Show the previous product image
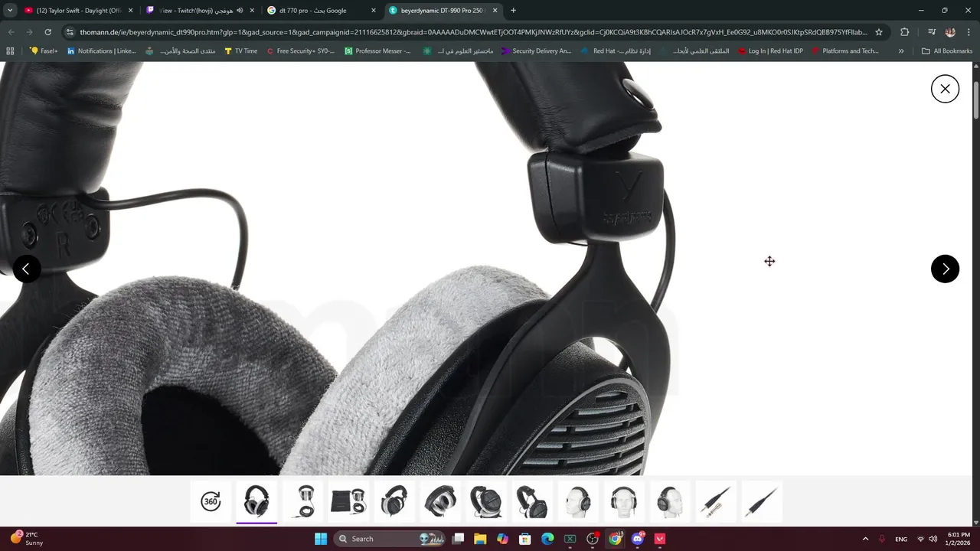Image resolution: width=980 pixels, height=551 pixels. click(x=27, y=269)
